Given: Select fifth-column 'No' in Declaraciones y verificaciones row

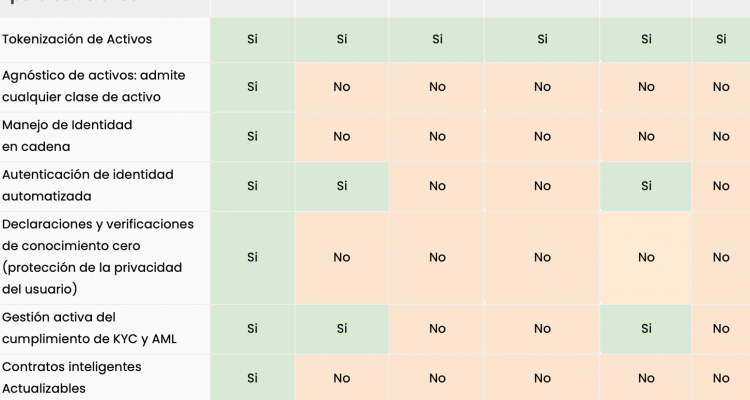Looking at the screenshot, I should (646, 257).
